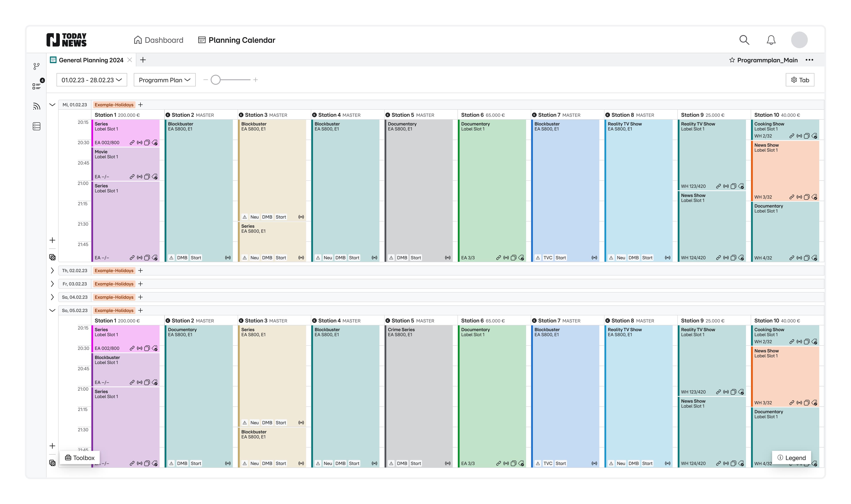
Task: Close the General Planning 2024 tab
Action: point(130,60)
